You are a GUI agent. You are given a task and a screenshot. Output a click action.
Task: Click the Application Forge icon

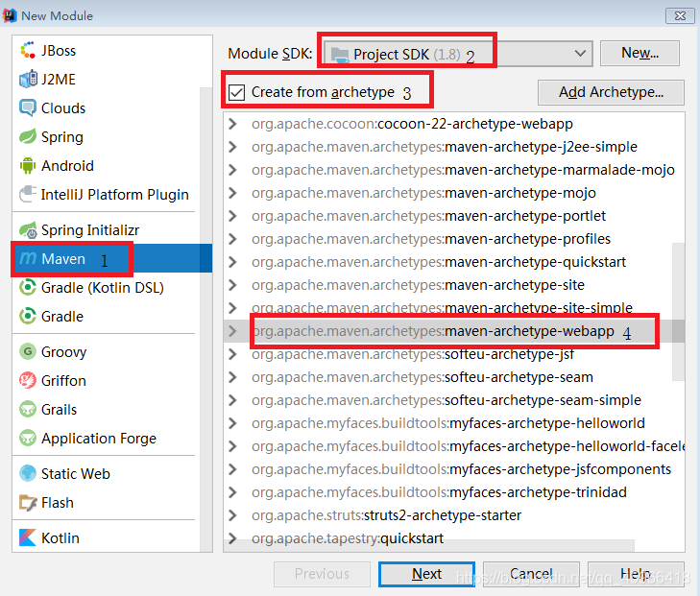[x=28, y=438]
